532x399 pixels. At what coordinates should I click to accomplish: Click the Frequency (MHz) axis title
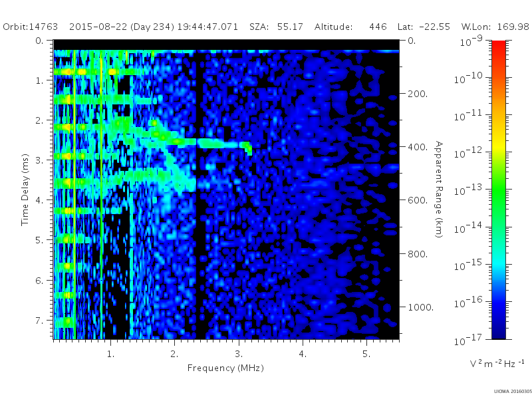tap(225, 368)
